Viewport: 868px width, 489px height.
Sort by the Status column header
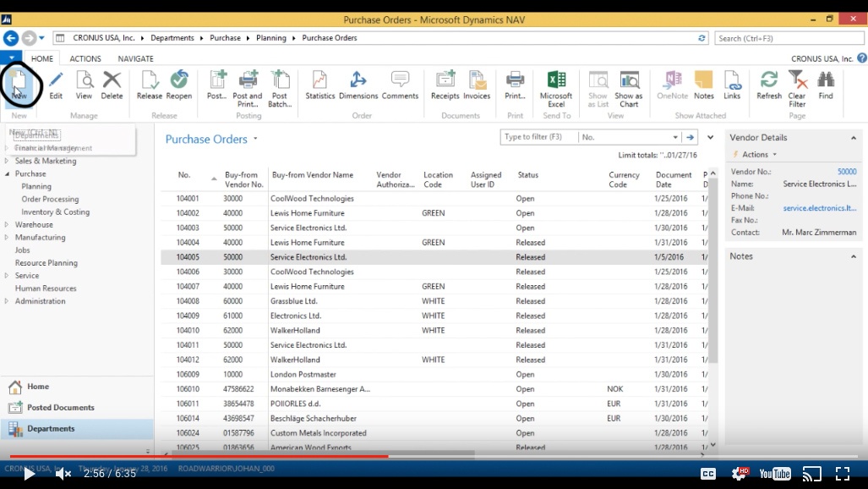coord(527,174)
